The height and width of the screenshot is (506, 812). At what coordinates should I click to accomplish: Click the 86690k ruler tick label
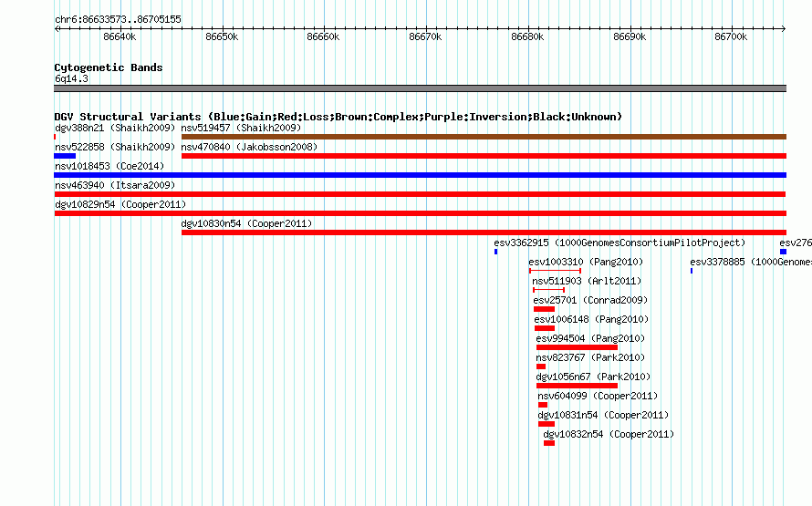click(630, 36)
